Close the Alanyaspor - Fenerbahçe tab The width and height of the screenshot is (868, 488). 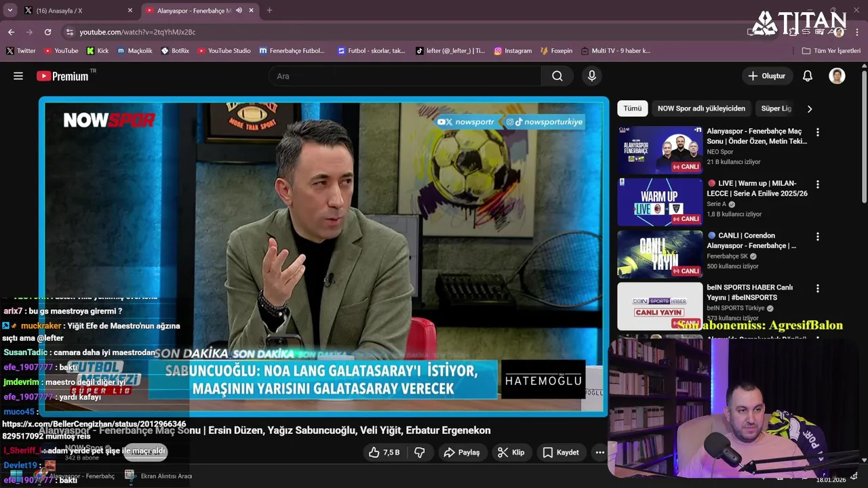251,10
